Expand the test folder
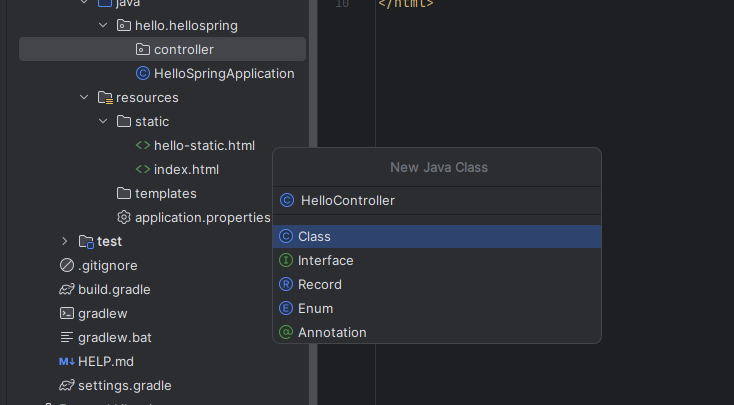The image size is (734, 405). [65, 241]
